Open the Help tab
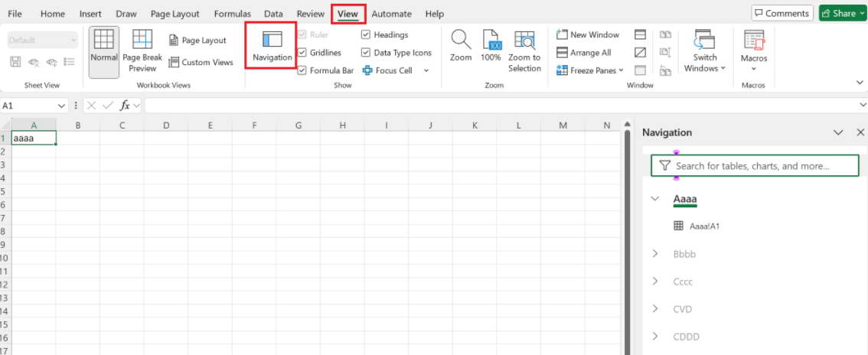This screenshot has height=355, width=868. point(435,14)
